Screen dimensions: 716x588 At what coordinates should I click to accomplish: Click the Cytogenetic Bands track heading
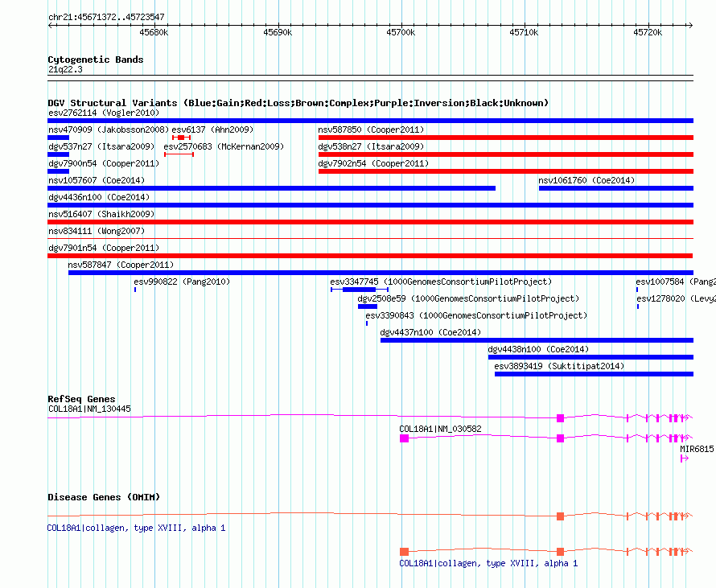click(x=96, y=60)
